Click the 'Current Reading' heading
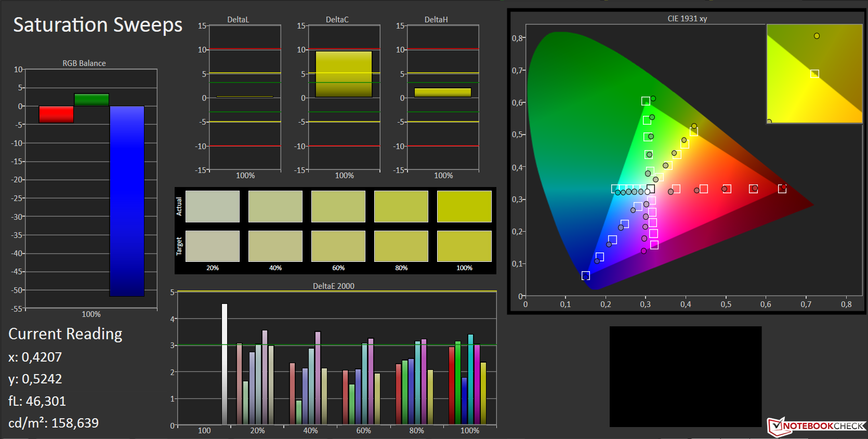Screen dimensions: 868x439 tap(65, 334)
